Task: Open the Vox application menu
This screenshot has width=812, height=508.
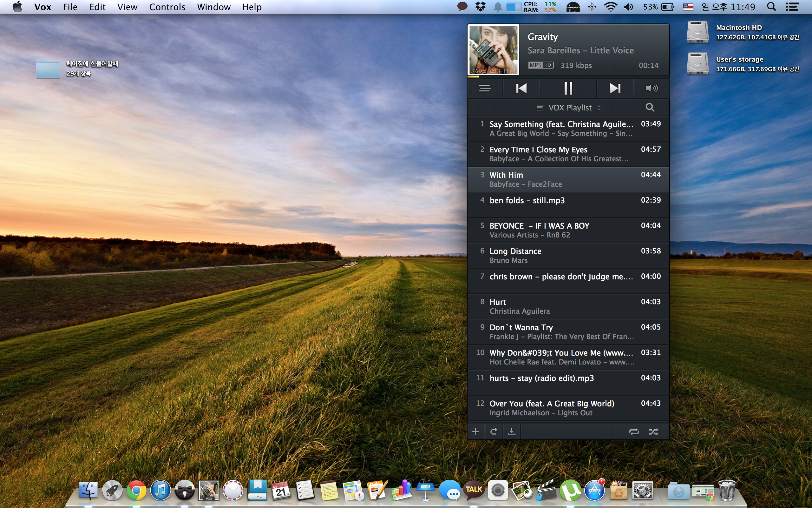Action: (x=43, y=7)
